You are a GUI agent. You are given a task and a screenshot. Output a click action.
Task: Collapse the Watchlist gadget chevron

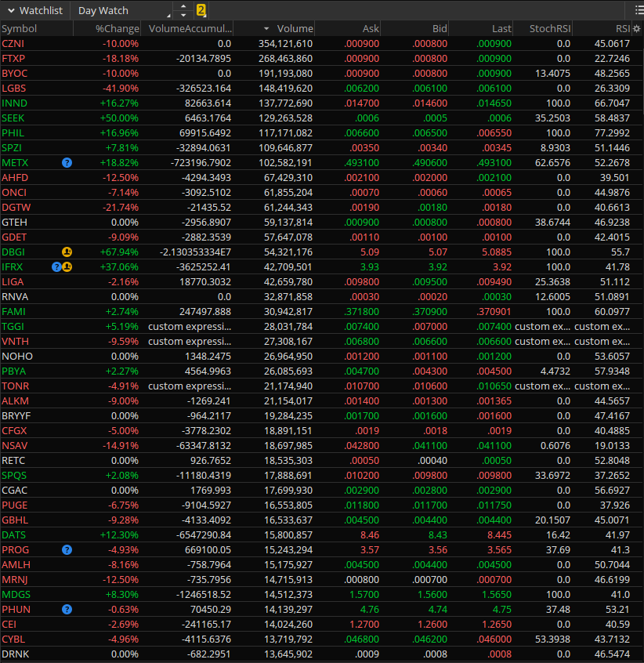click(12, 10)
